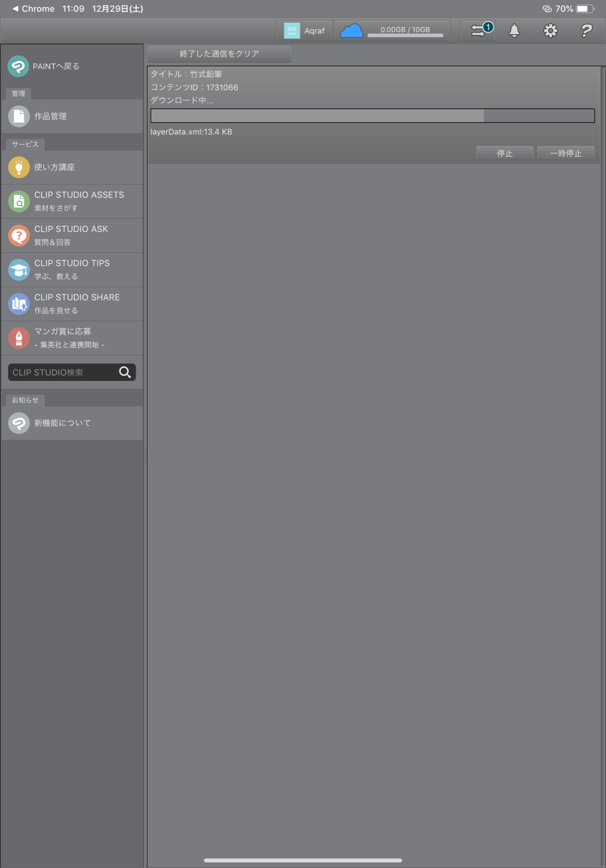Open CLIP STUDIO SHARE
The height and width of the screenshot is (868, 606).
point(72,304)
